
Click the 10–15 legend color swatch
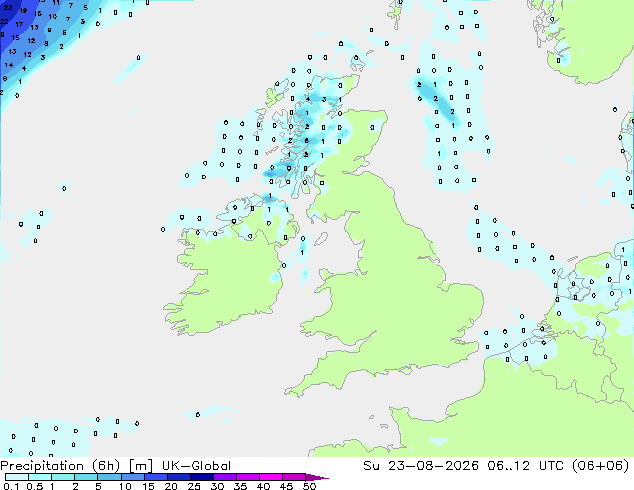[132, 477]
